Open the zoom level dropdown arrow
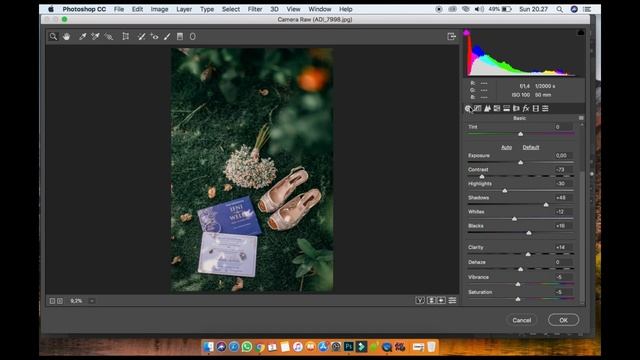 click(92, 301)
